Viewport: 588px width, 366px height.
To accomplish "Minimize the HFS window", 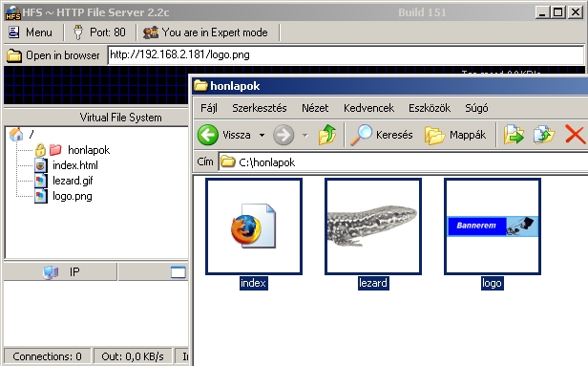I will (x=542, y=12).
